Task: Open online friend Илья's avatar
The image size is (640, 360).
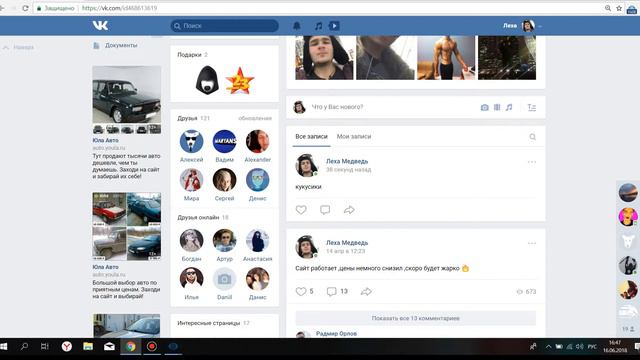Action: pyautogui.click(x=191, y=279)
